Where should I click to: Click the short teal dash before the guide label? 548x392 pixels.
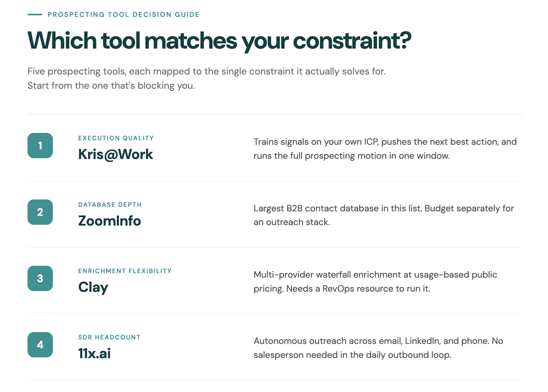(35, 15)
